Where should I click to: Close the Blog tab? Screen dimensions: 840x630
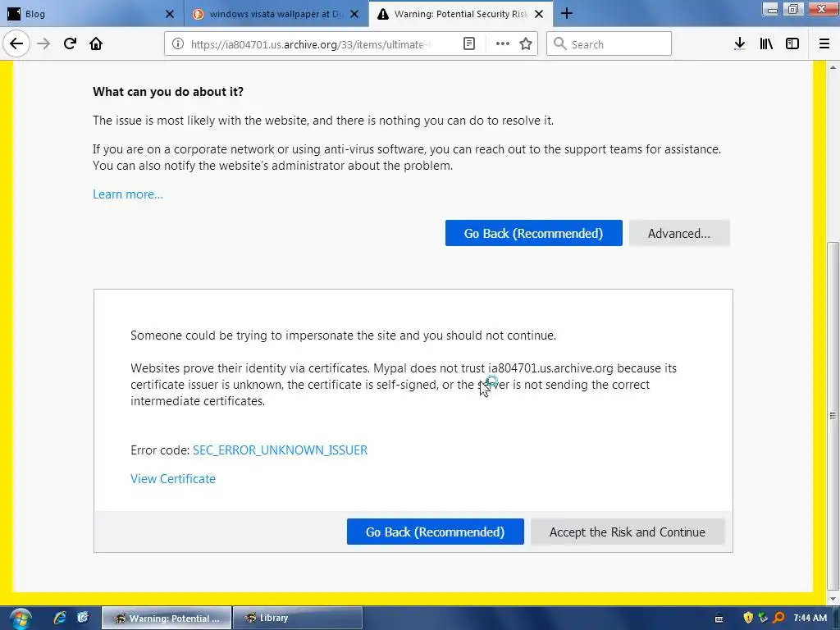(x=170, y=14)
